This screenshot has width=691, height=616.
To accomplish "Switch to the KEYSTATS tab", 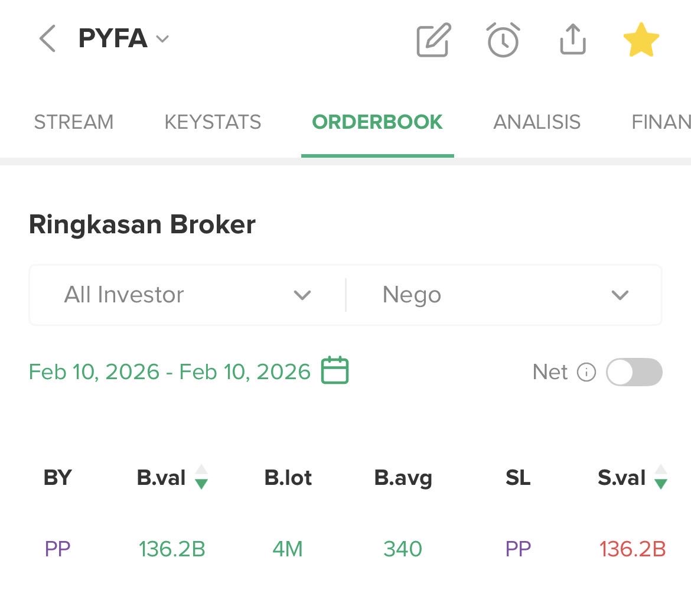I will pos(213,122).
